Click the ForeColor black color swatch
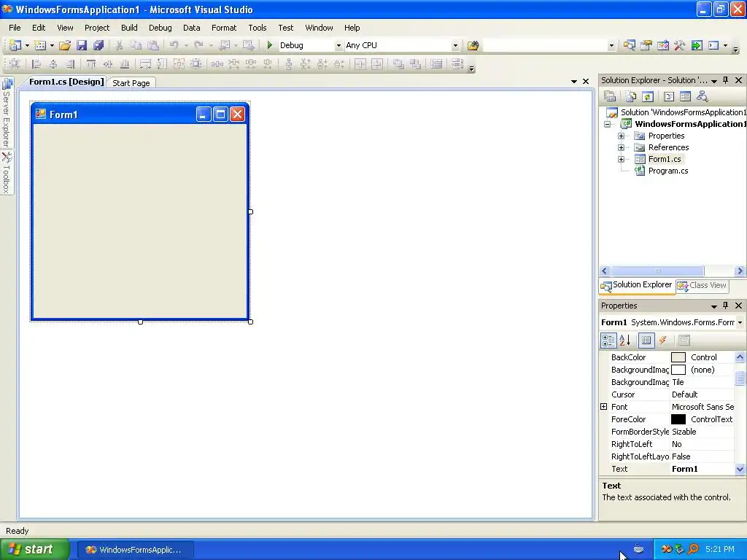Image resolution: width=747 pixels, height=560 pixels. (x=678, y=419)
